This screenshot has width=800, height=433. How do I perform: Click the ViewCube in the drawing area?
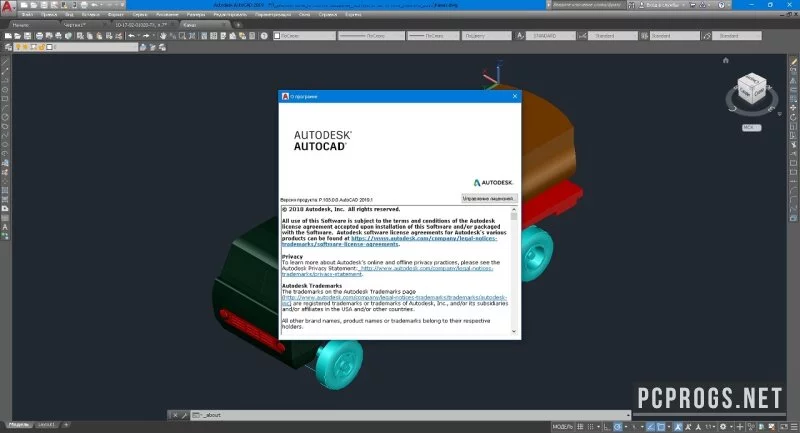coord(752,89)
